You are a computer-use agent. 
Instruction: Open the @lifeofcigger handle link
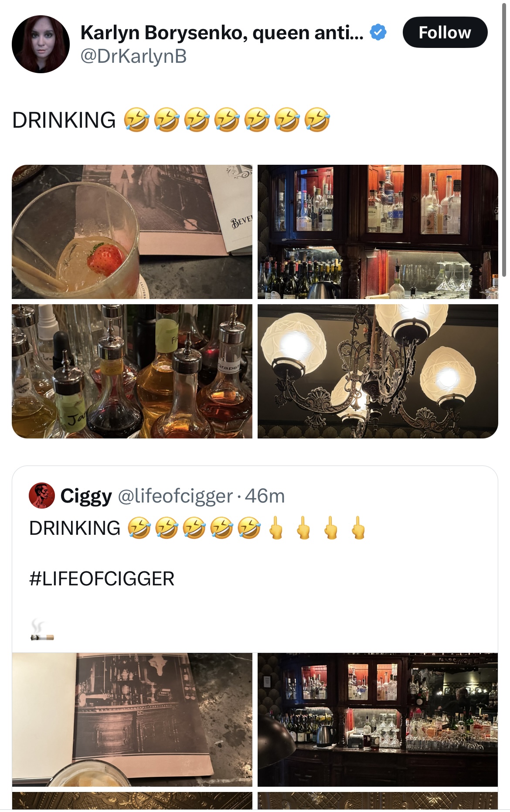pyautogui.click(x=176, y=496)
